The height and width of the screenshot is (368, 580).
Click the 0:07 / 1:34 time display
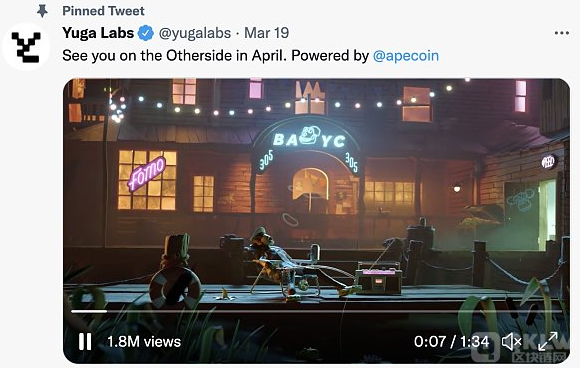point(451,341)
